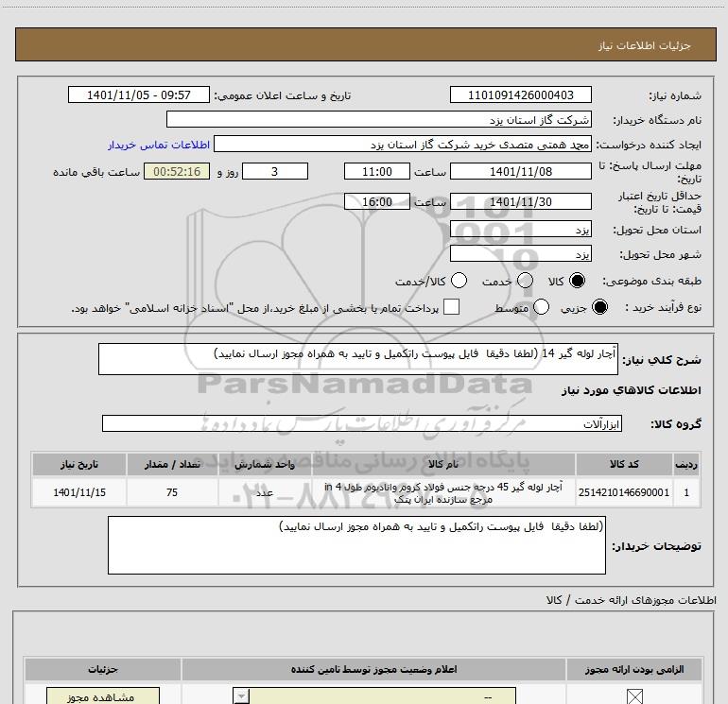Toggle the mandatory permit checkbox
728x704 pixels.
tap(634, 696)
